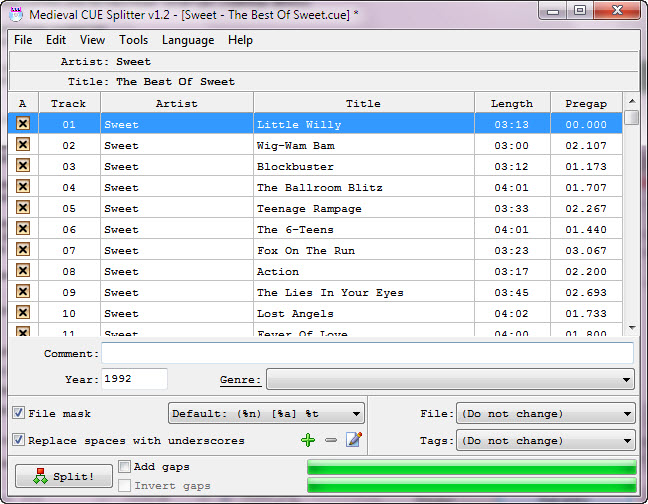648x504 pixels.
Task: Click the minus remove-mask icon
Action: (x=331, y=440)
